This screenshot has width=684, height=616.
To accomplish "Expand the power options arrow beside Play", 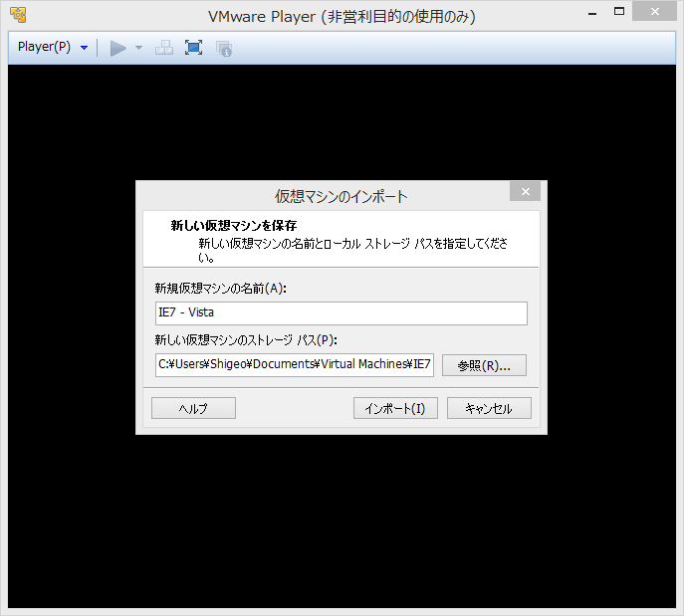I will (x=138, y=48).
